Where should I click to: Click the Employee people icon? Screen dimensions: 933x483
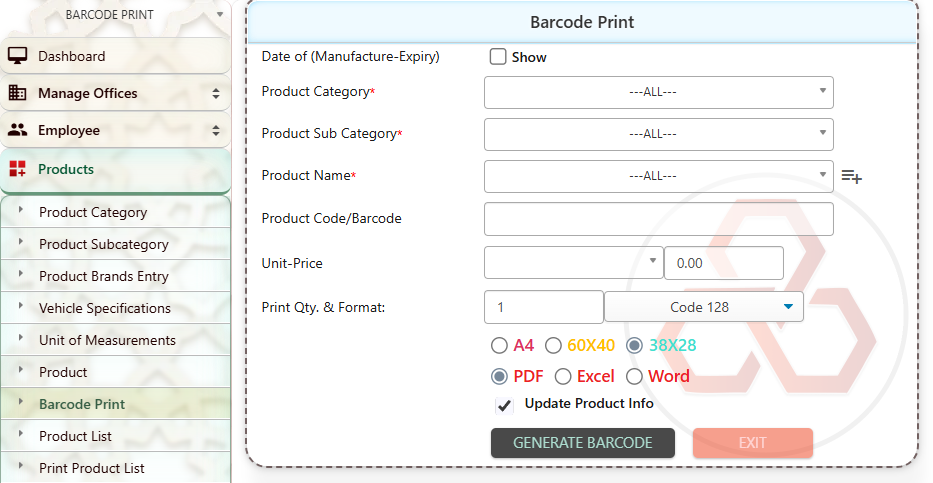coord(17,130)
